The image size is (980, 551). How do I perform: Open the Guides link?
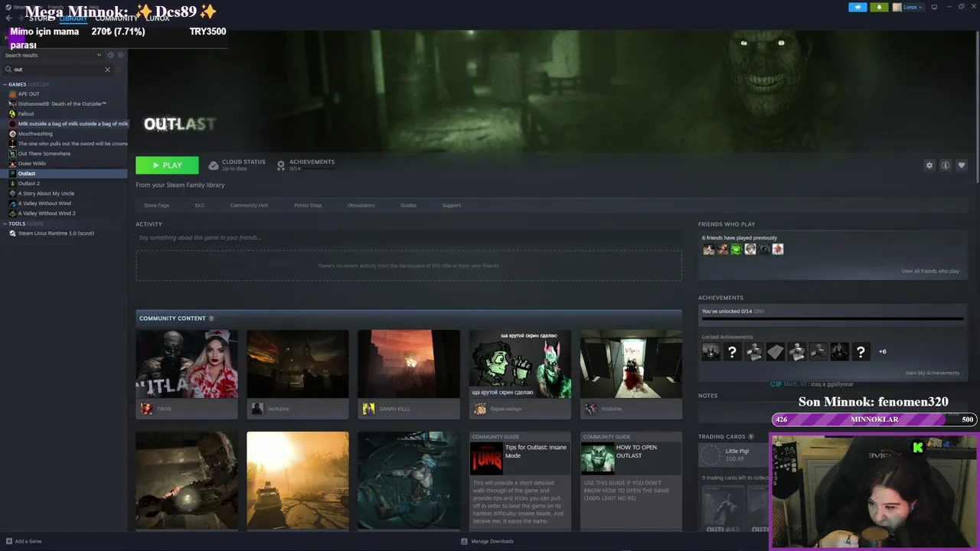[x=408, y=205]
